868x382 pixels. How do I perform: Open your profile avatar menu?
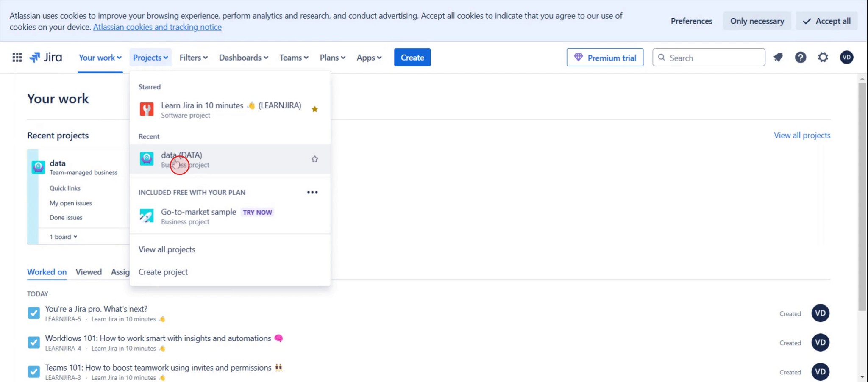pyautogui.click(x=846, y=57)
